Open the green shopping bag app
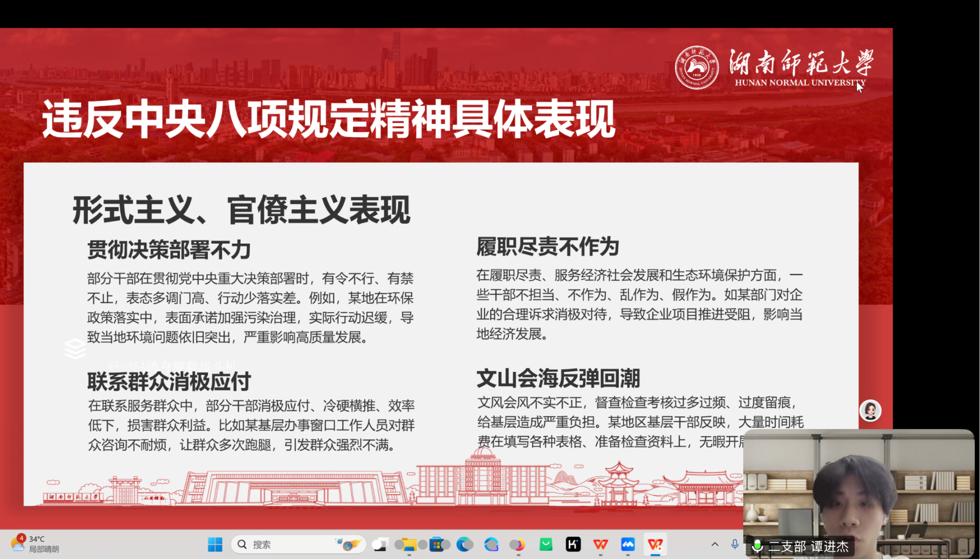Viewport: 980px width, 560px height. 546,545
